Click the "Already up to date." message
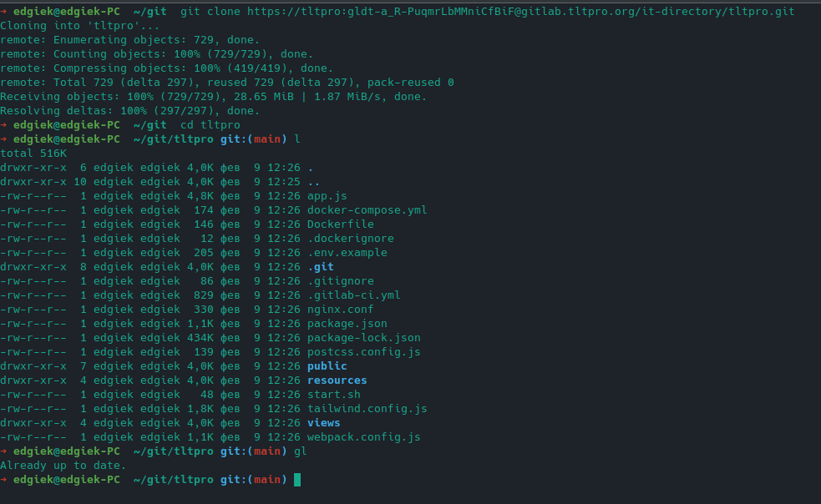The width and height of the screenshot is (821, 504). (63, 466)
